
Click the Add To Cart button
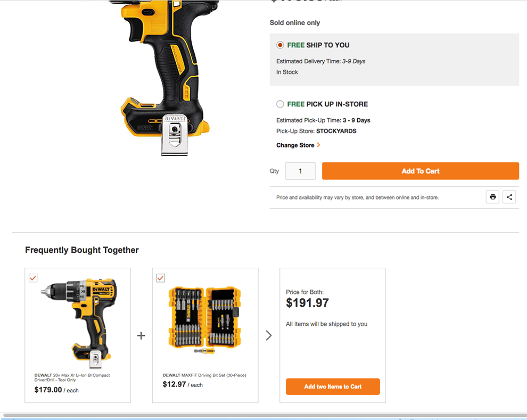[x=421, y=171]
